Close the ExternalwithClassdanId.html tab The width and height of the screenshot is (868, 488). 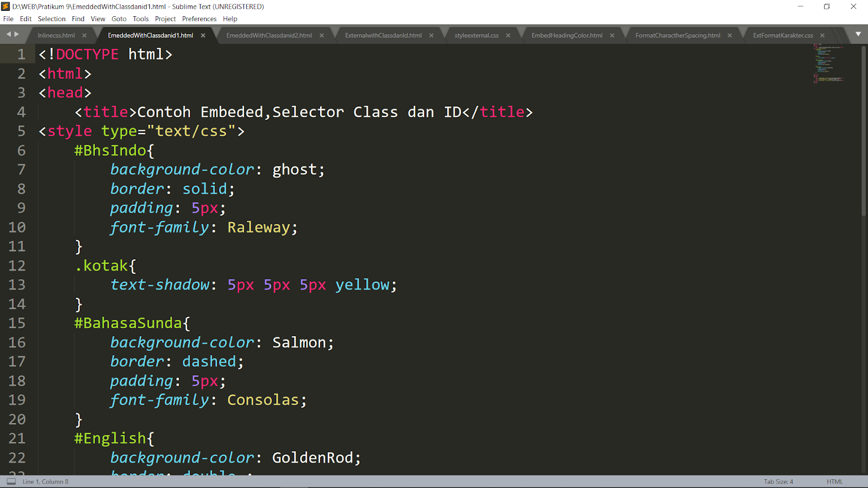(x=431, y=35)
